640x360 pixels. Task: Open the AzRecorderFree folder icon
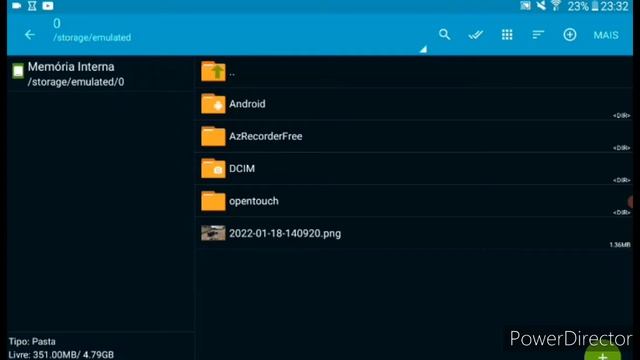(213, 136)
